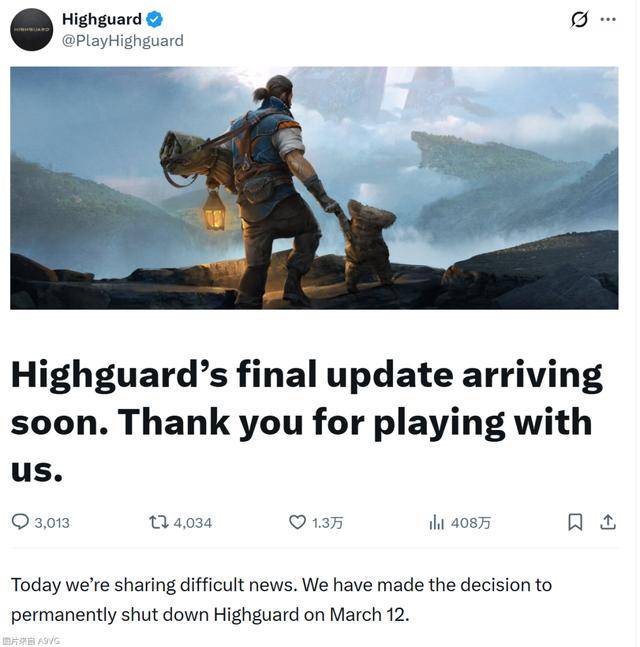Open the Highguard artwork banner image
The image size is (640, 647).
tap(314, 188)
